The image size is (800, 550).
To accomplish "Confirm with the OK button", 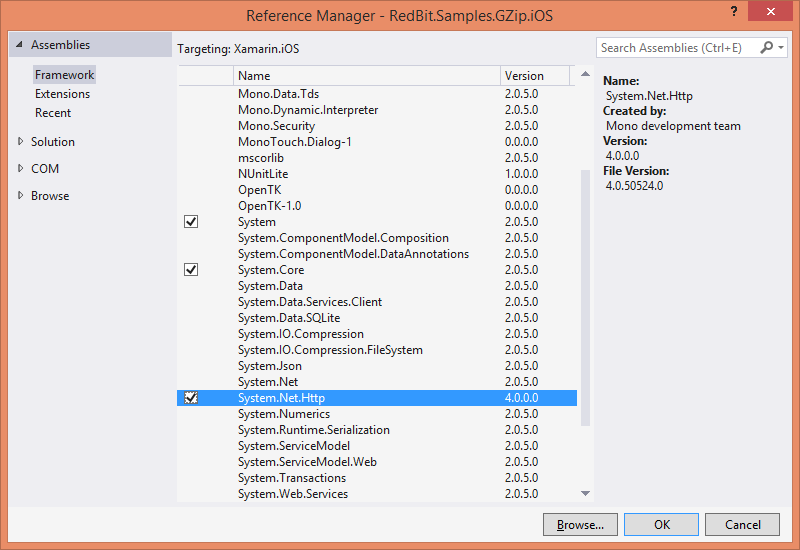I will pyautogui.click(x=661, y=524).
